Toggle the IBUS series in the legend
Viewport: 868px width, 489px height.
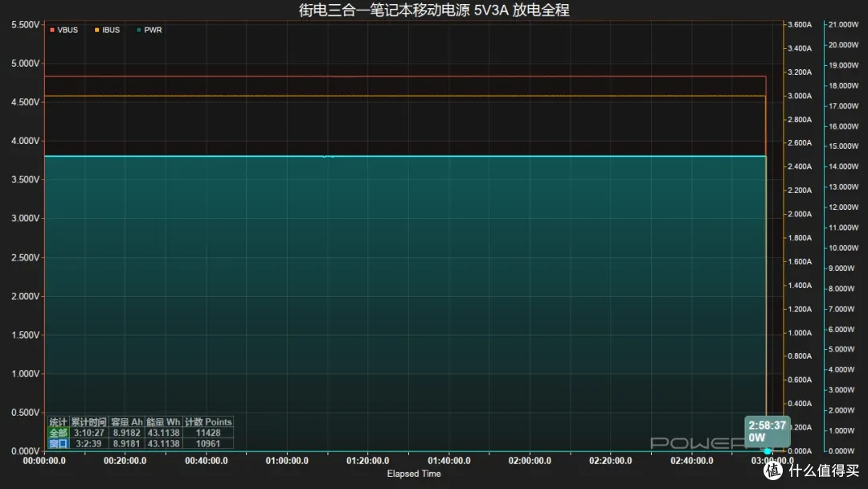coord(107,30)
